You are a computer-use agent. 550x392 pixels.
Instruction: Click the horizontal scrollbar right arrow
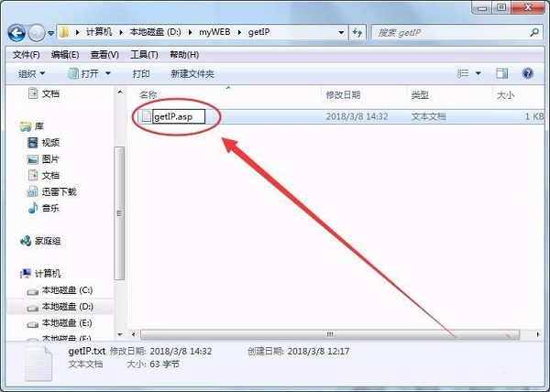coord(538,334)
